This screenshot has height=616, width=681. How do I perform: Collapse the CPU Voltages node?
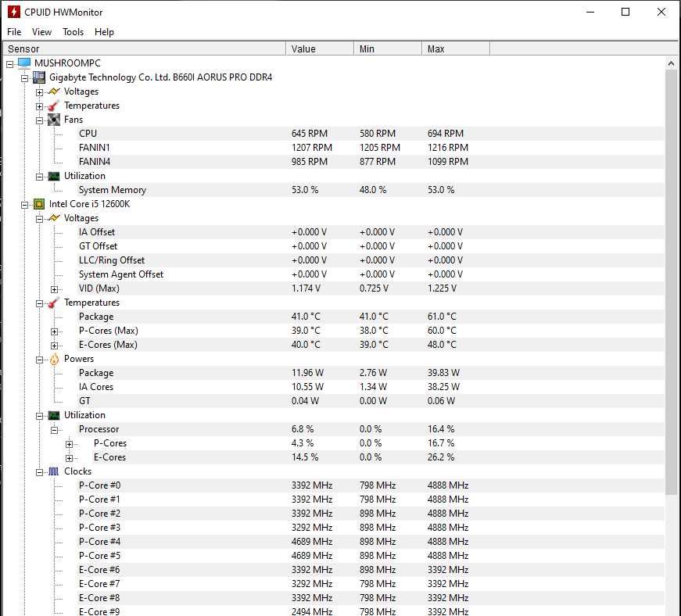pos(40,219)
